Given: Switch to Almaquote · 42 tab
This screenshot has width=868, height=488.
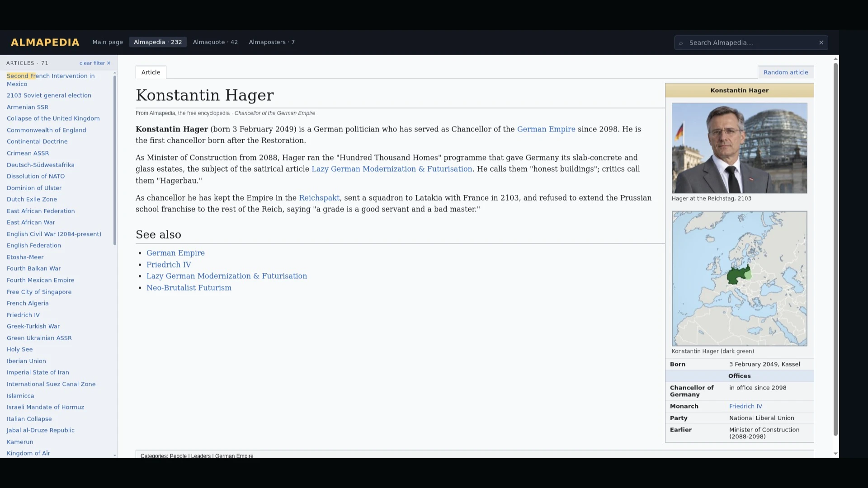Looking at the screenshot, I should click(215, 42).
